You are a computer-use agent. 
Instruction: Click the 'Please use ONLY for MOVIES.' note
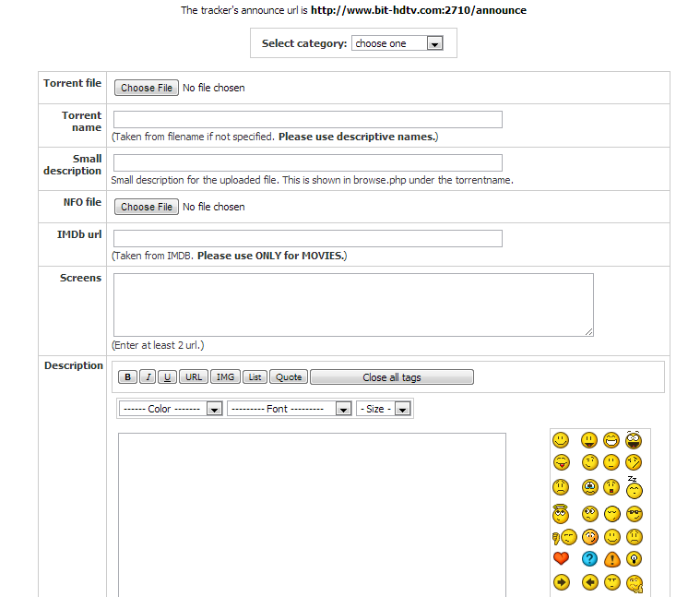coord(271,256)
